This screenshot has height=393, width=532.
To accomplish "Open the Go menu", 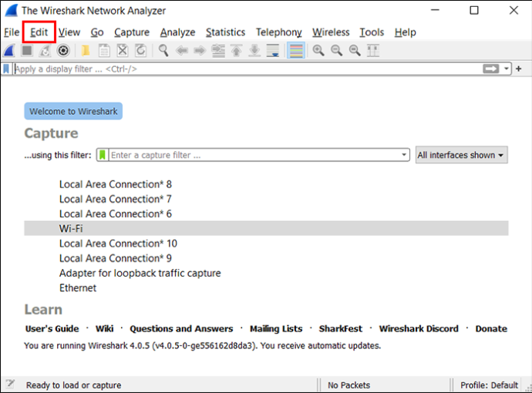I will 97,32.
